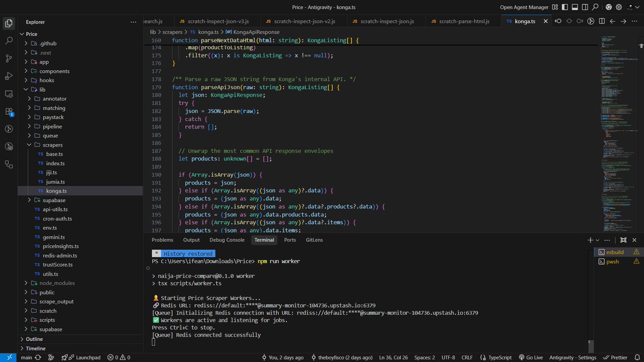This screenshot has width=644, height=362.
Task: Open the Run and Debug view
Action: (9, 76)
